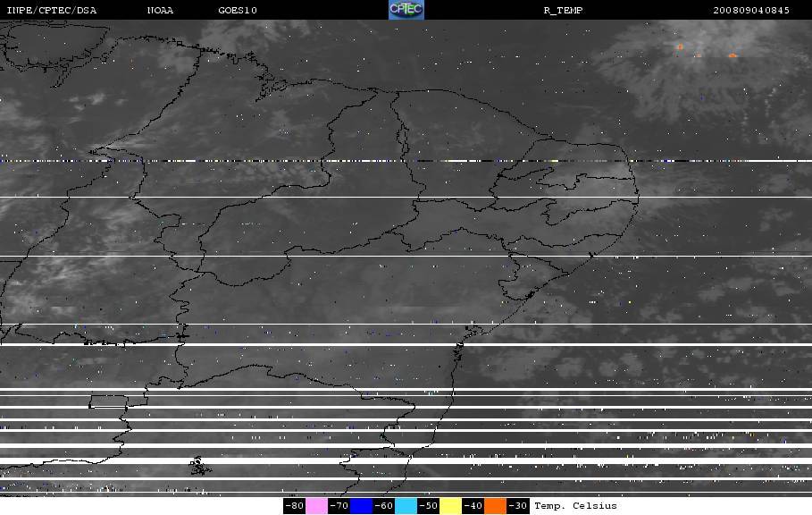Viewport: 812px width, 515px height.
Task: Click the -80 legend value box
Action: coord(294,506)
